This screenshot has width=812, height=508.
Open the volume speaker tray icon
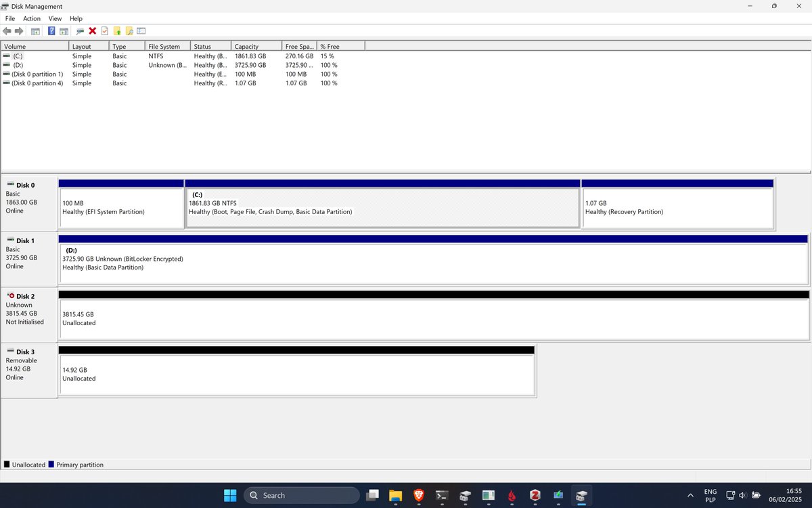(x=742, y=495)
